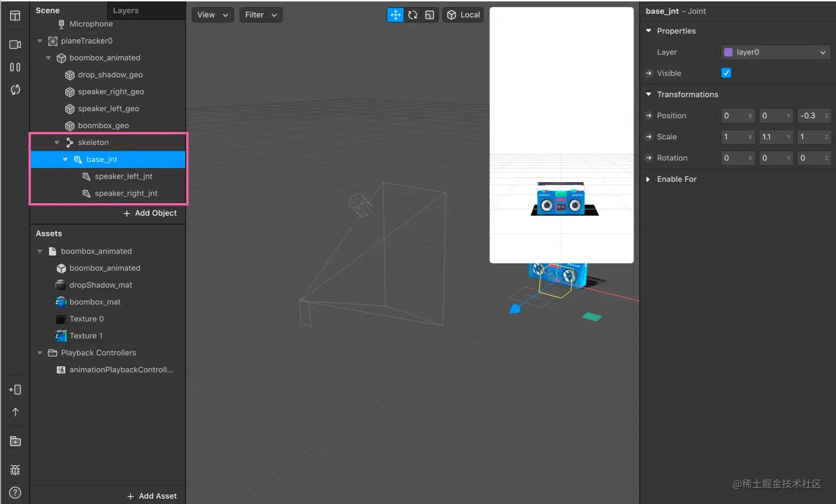Screen dimensions: 836x504
Task: Click the Scale Y field showing 1.1
Action: pos(776,136)
